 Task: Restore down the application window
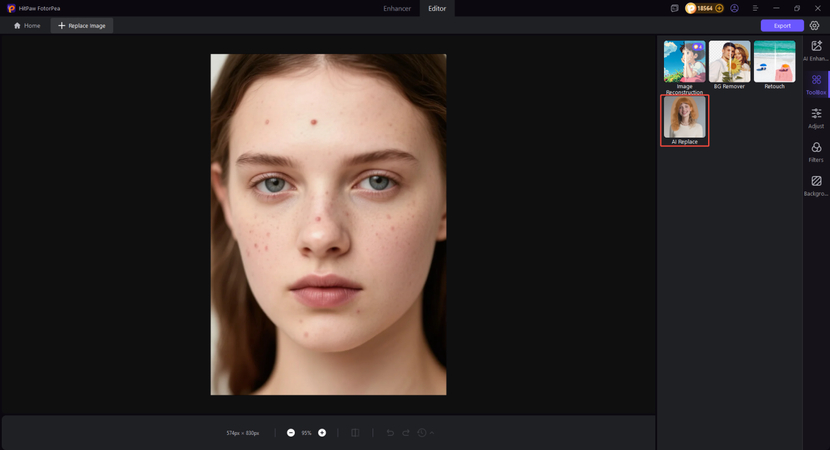coord(797,8)
